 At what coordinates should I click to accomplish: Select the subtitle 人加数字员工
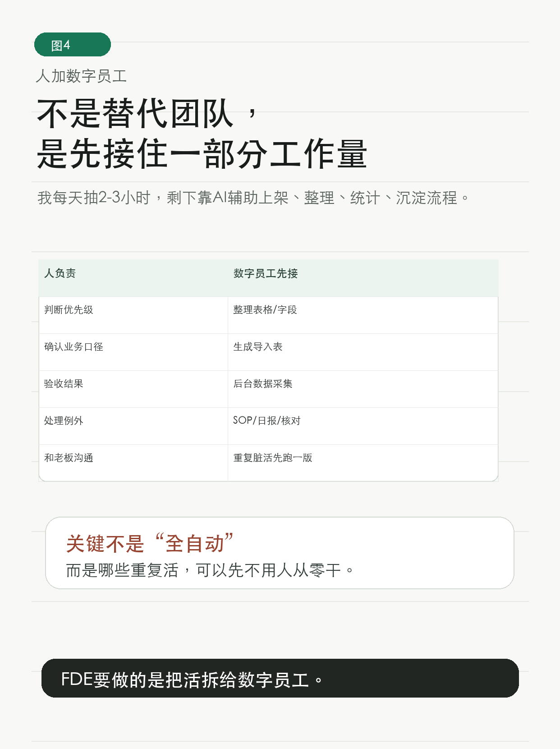81,76
